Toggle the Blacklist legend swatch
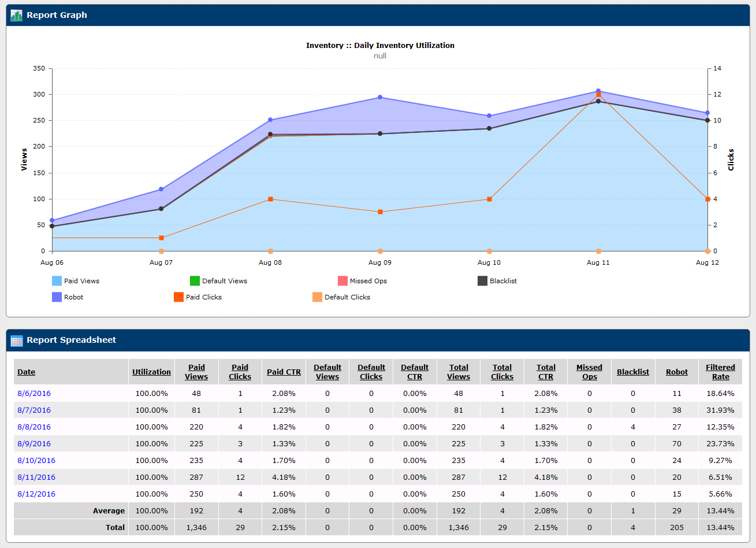 (x=482, y=281)
